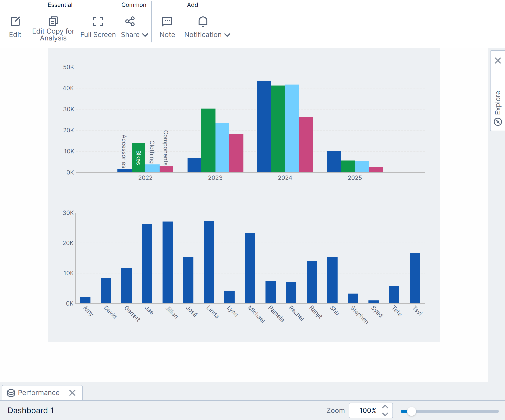The image size is (505, 420).
Task: Click the Edit pencil icon
Action: pos(15,21)
